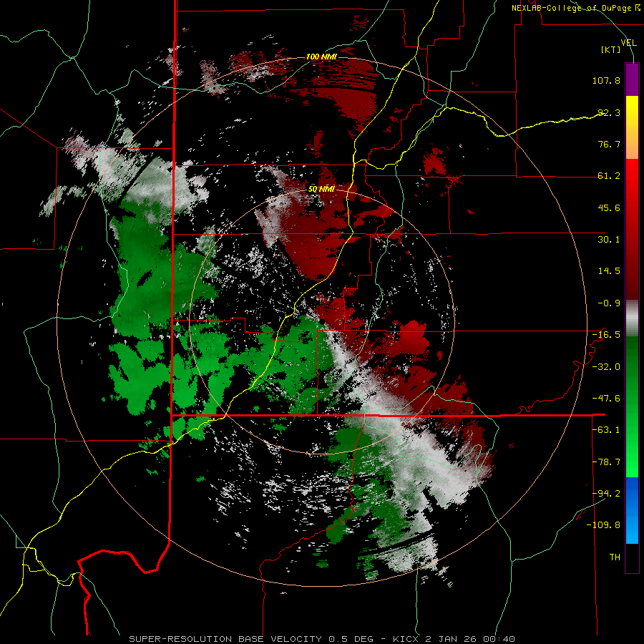The image size is (644, 644).
Task: Click the 107.8 legend value
Action: coord(606,80)
